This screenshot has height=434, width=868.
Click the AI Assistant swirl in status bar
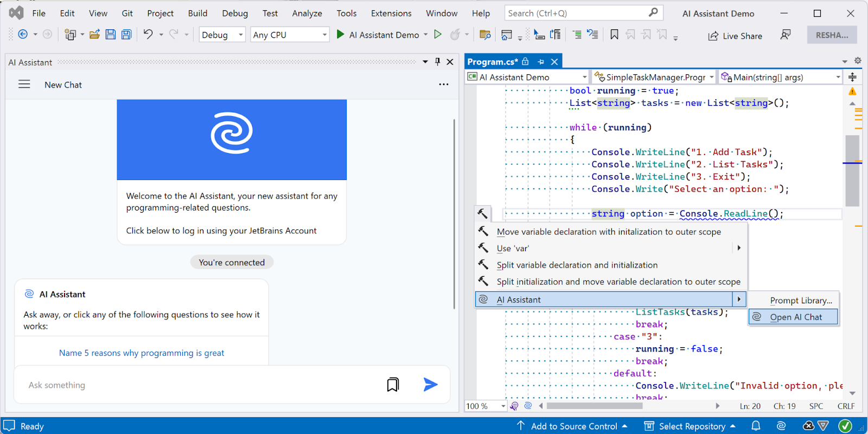coord(781,426)
